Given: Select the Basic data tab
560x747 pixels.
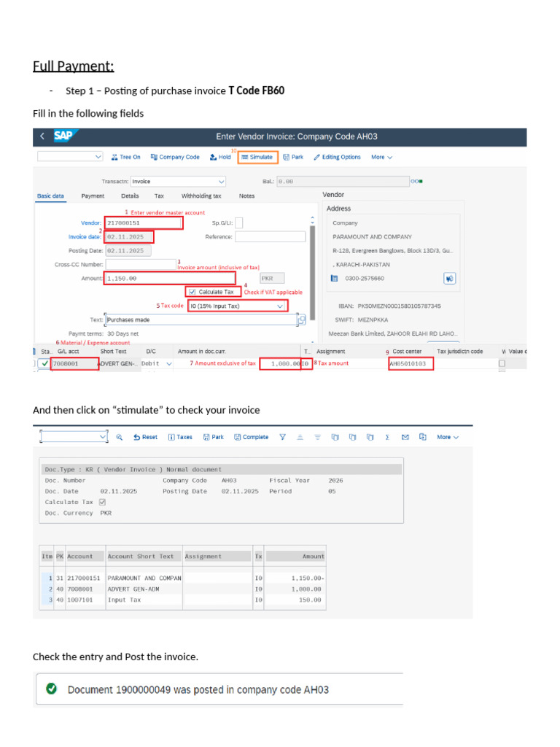Looking at the screenshot, I should (x=50, y=196).
